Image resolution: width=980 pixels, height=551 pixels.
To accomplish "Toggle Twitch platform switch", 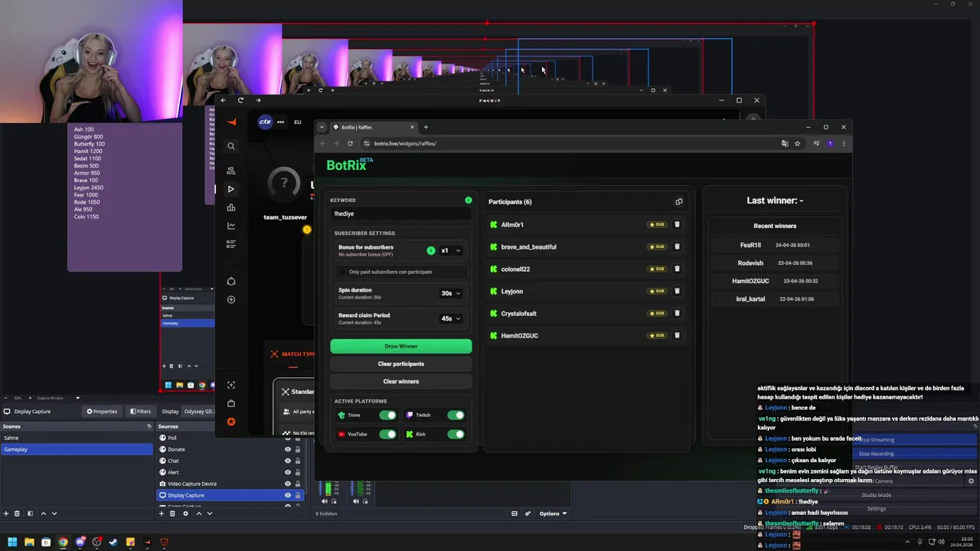I will click(456, 415).
